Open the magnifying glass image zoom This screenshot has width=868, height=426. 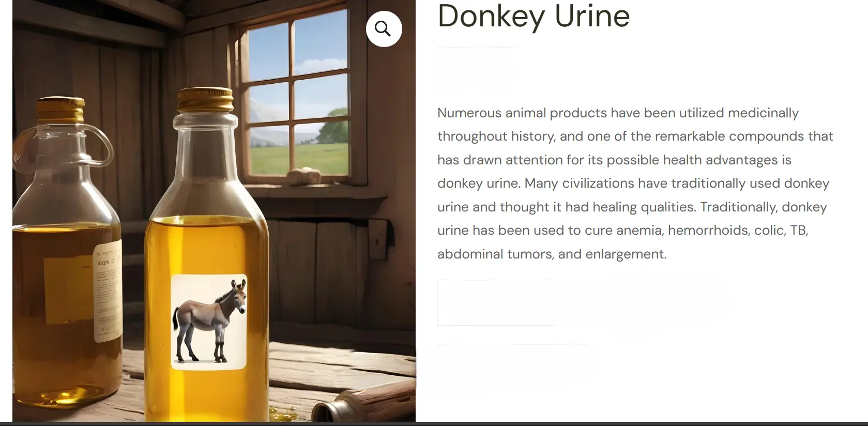(x=384, y=29)
